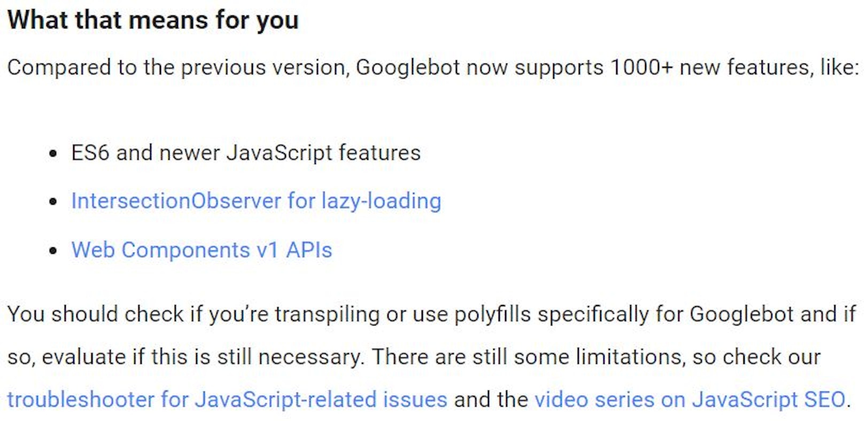This screenshot has height=421, width=868.
Task: Open the IntersectionObserver for lazy-loading link
Action: click(256, 201)
